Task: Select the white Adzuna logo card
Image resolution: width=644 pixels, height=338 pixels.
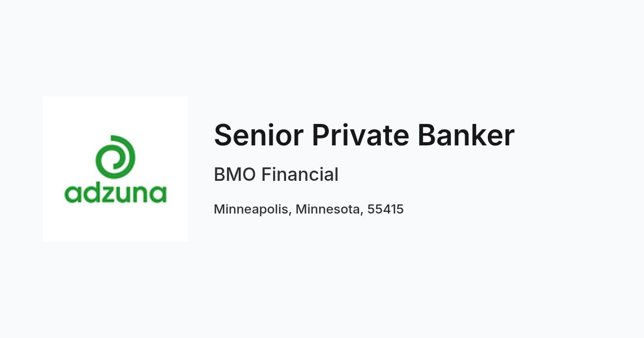Action: tap(115, 169)
